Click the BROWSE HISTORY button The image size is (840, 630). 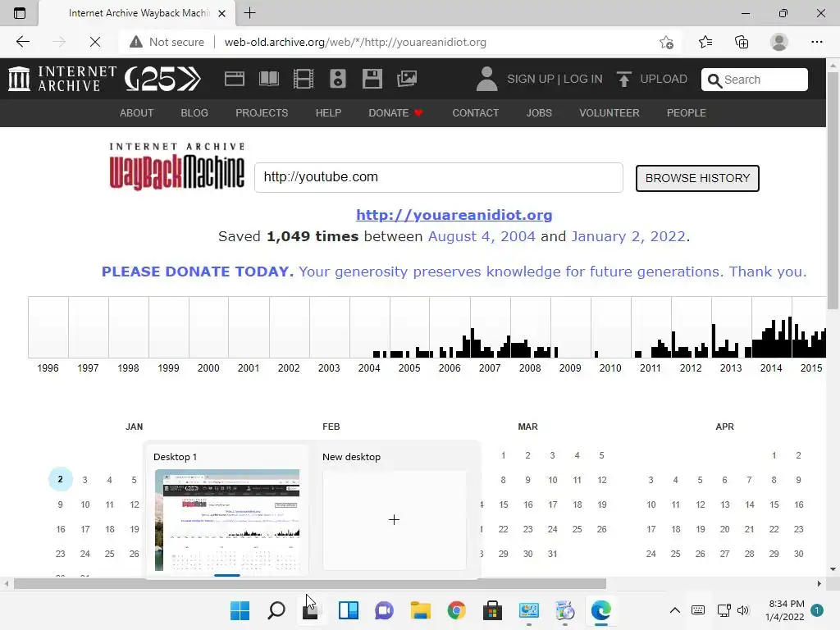pos(697,178)
